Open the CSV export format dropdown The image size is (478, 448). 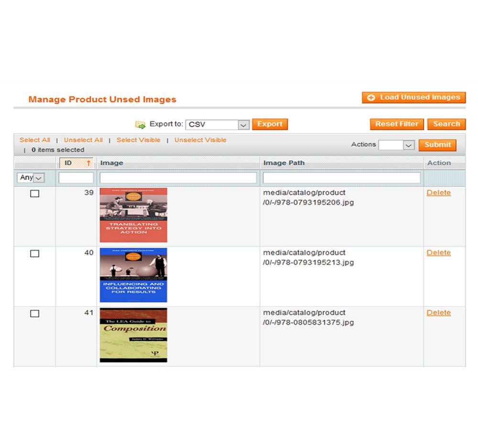(x=217, y=125)
